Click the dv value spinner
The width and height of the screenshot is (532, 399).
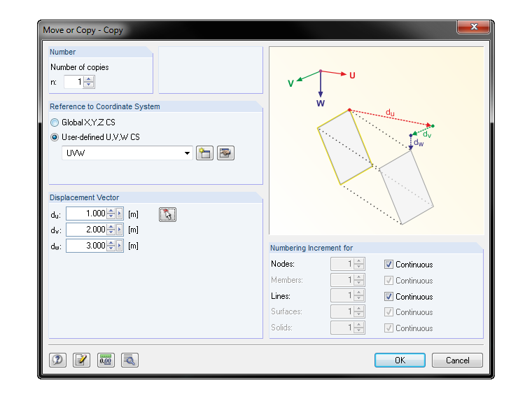point(111,230)
